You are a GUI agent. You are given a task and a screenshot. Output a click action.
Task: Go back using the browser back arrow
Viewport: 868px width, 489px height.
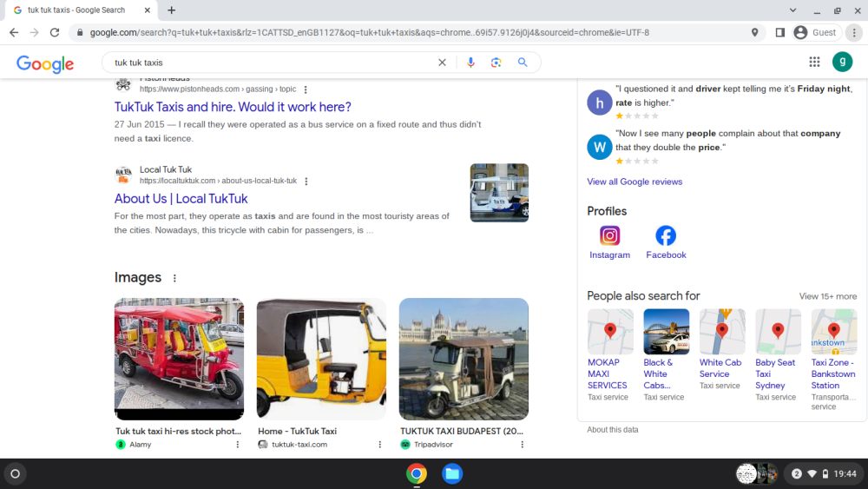(14, 33)
